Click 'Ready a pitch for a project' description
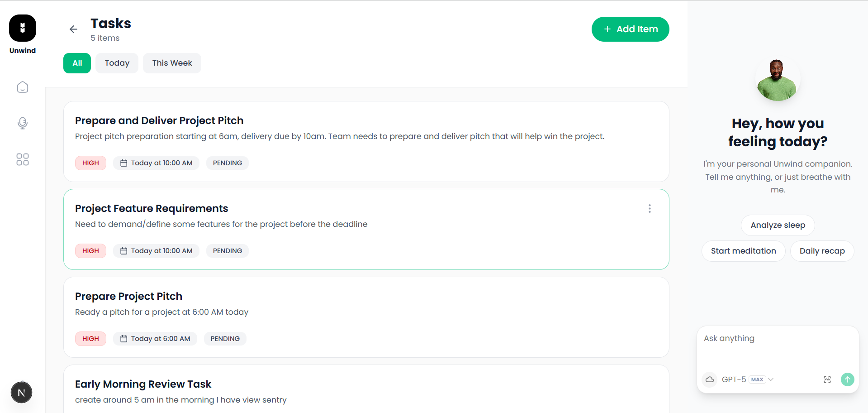868x413 pixels. point(161,312)
